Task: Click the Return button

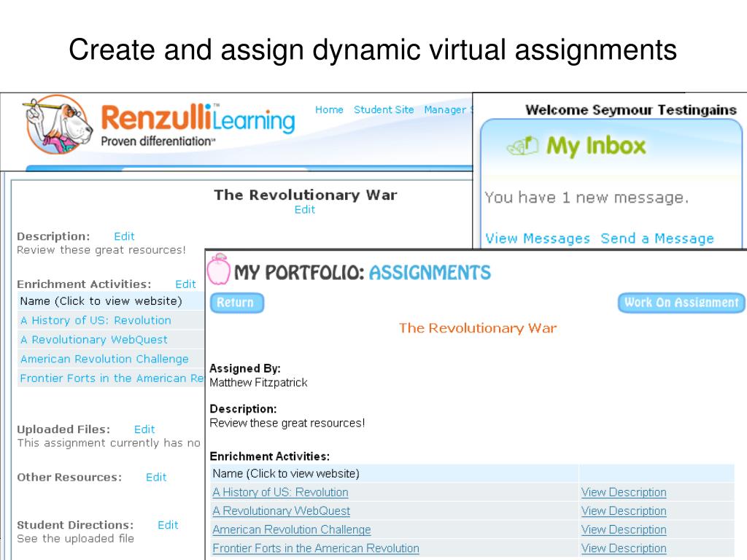Action: click(x=237, y=303)
